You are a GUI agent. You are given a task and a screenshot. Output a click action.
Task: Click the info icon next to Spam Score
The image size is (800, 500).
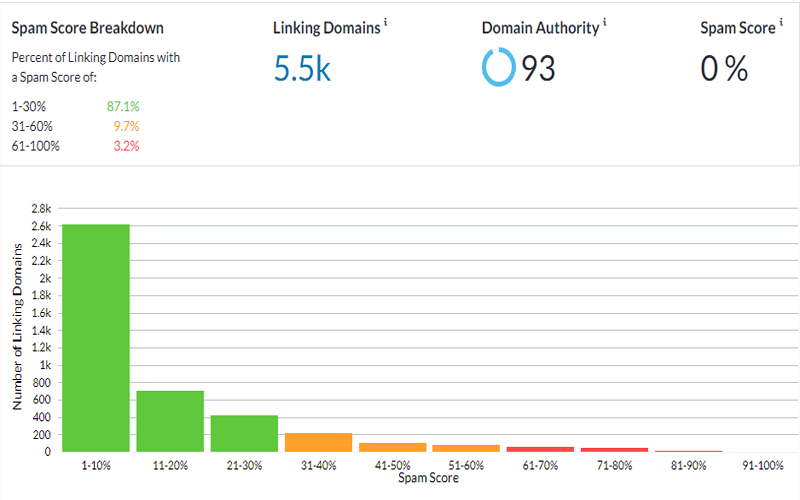pos(779,24)
